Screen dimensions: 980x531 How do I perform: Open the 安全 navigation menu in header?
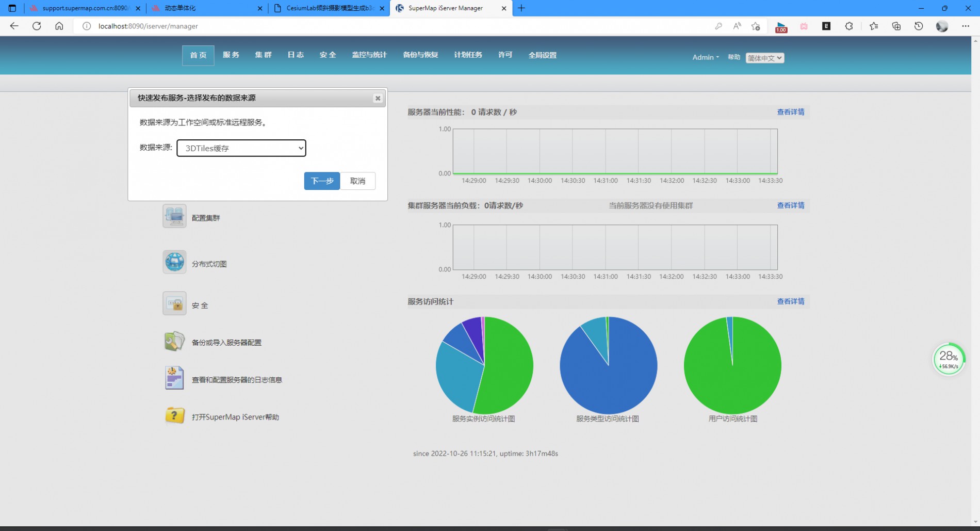click(328, 55)
